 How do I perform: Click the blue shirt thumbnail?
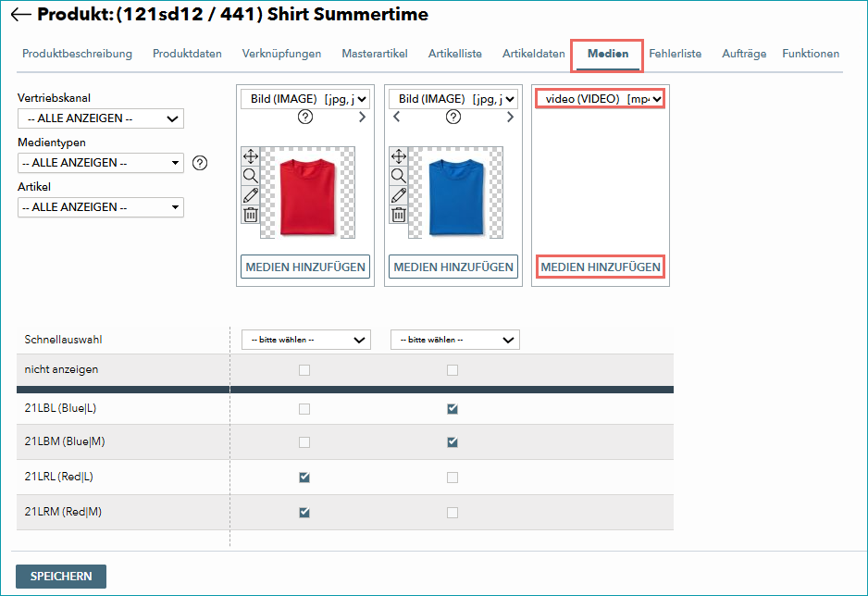tap(456, 192)
